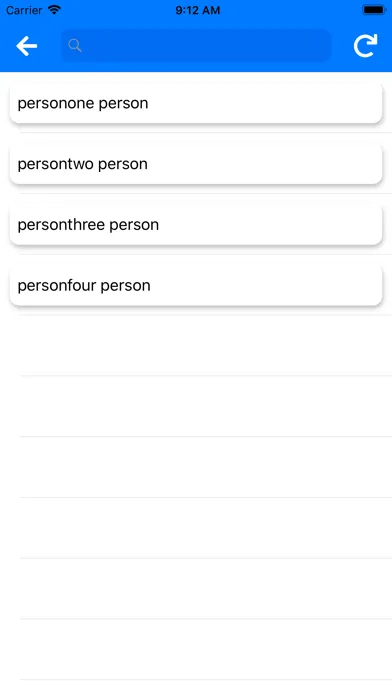Viewport: 392px width, 696px height.
Task: Tap the blank list area at the bottom
Action: [206, 649]
